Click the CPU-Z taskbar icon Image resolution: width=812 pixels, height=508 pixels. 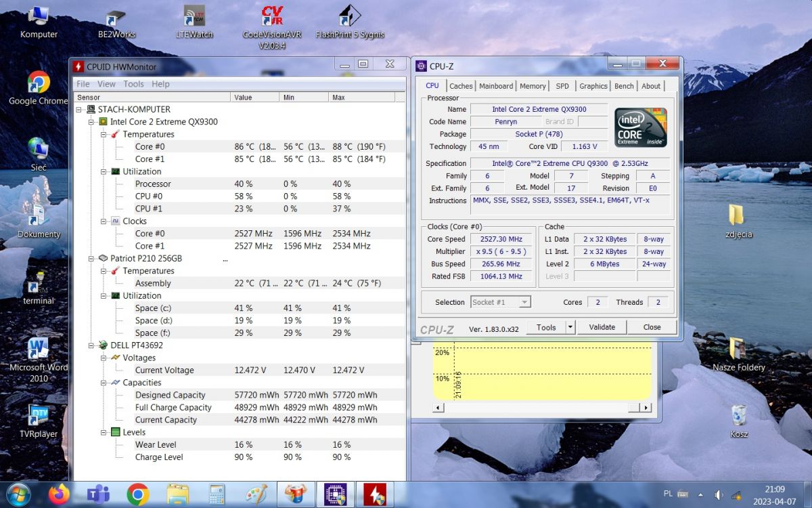[336, 494]
